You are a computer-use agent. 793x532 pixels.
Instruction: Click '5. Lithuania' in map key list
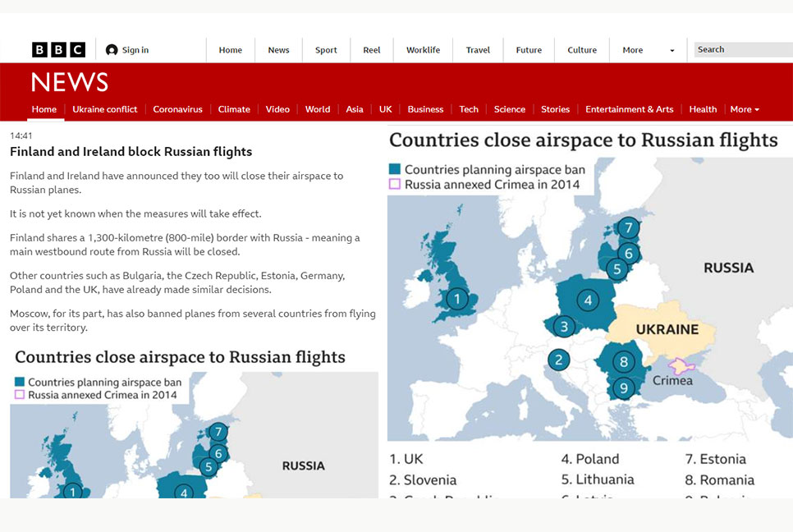pyautogui.click(x=598, y=479)
